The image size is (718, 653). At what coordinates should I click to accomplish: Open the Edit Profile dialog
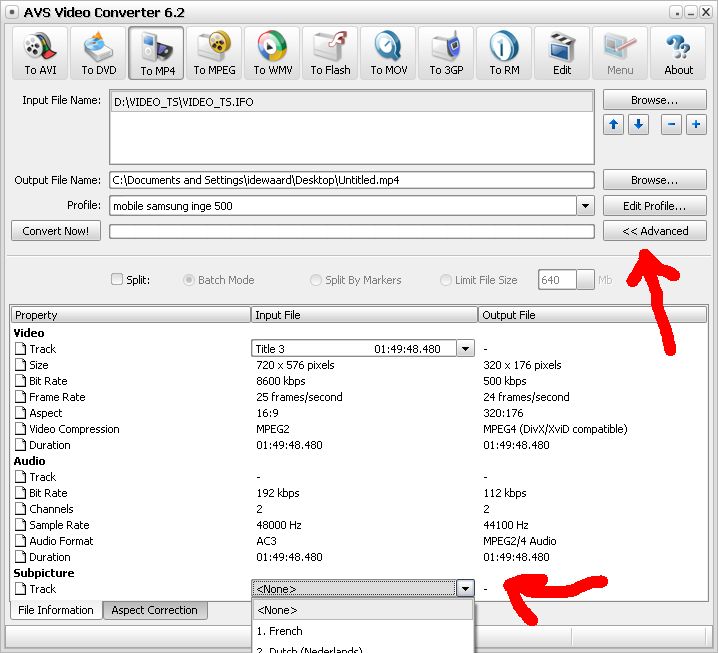pos(654,206)
